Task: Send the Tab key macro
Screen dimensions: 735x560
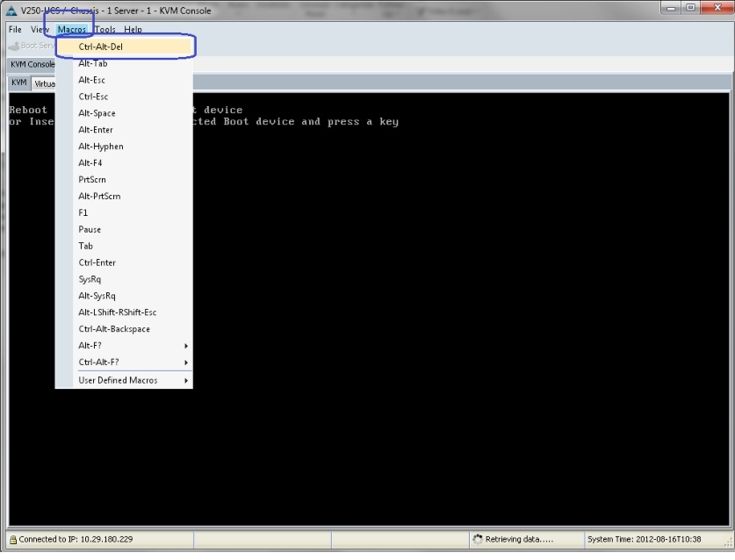Action: tap(124, 246)
